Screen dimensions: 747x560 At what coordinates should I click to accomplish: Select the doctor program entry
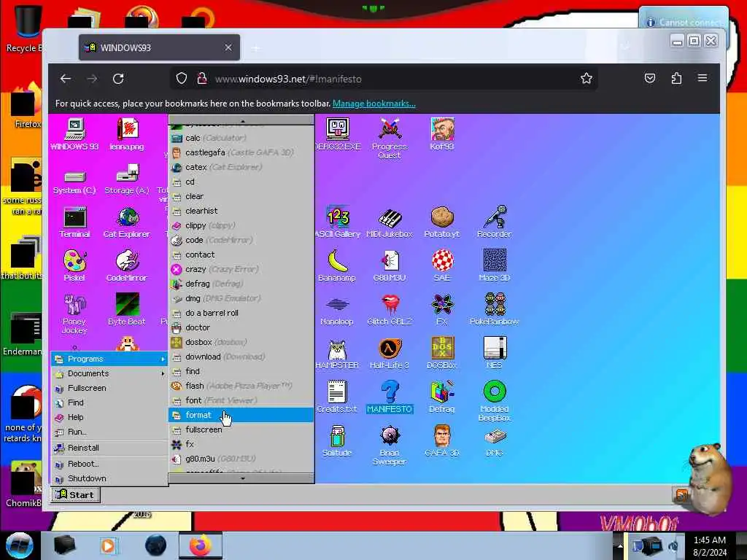click(x=241, y=327)
